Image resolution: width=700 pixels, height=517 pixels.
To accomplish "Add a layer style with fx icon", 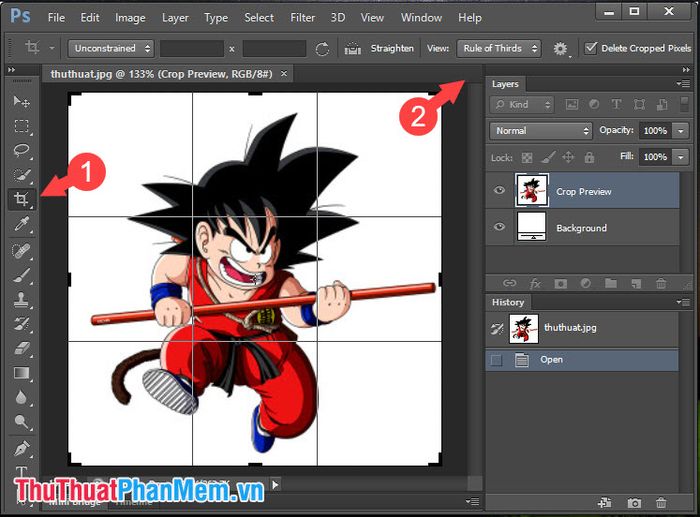I will pyautogui.click(x=535, y=283).
